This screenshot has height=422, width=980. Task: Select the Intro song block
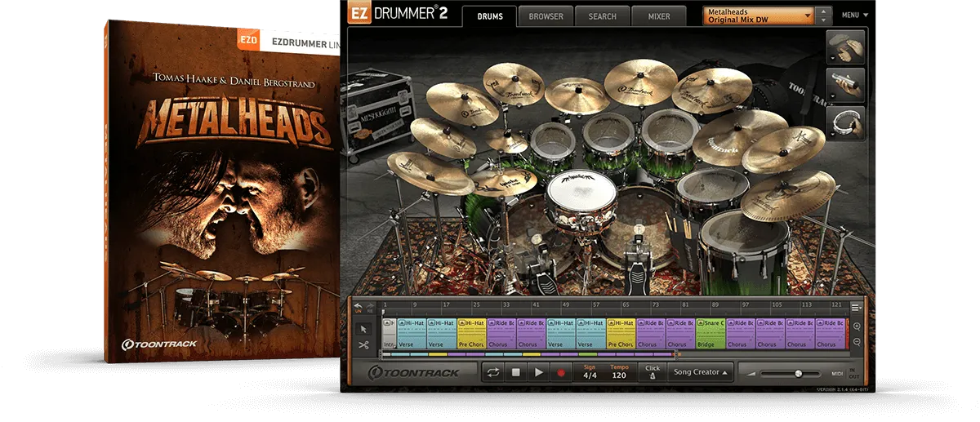point(389,334)
